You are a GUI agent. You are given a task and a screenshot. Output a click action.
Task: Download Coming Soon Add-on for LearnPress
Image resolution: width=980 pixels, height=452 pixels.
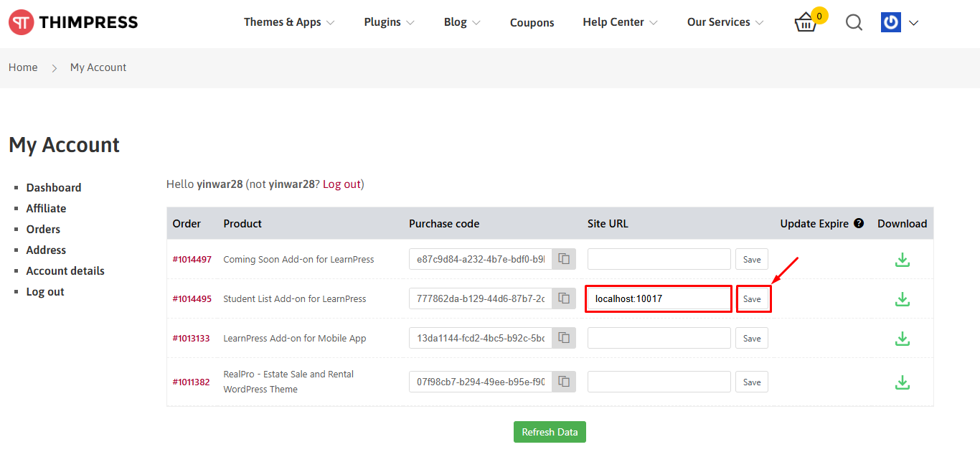[903, 260]
